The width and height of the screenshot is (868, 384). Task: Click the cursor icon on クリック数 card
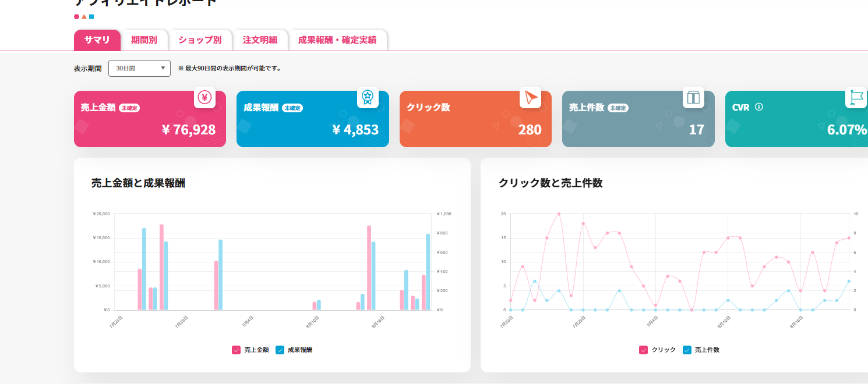(530, 97)
